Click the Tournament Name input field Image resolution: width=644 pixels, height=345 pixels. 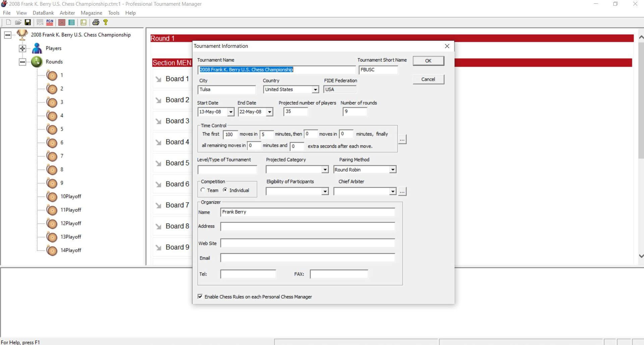(x=276, y=70)
